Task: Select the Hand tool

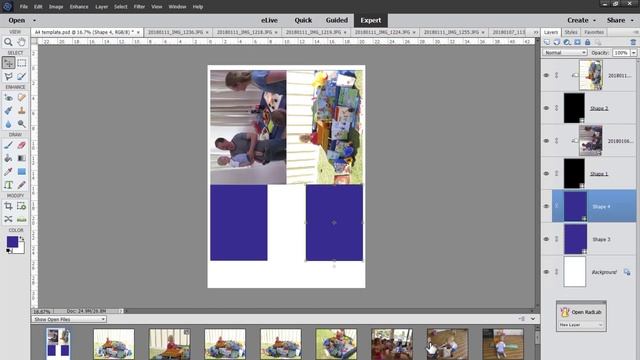Action: (22, 42)
